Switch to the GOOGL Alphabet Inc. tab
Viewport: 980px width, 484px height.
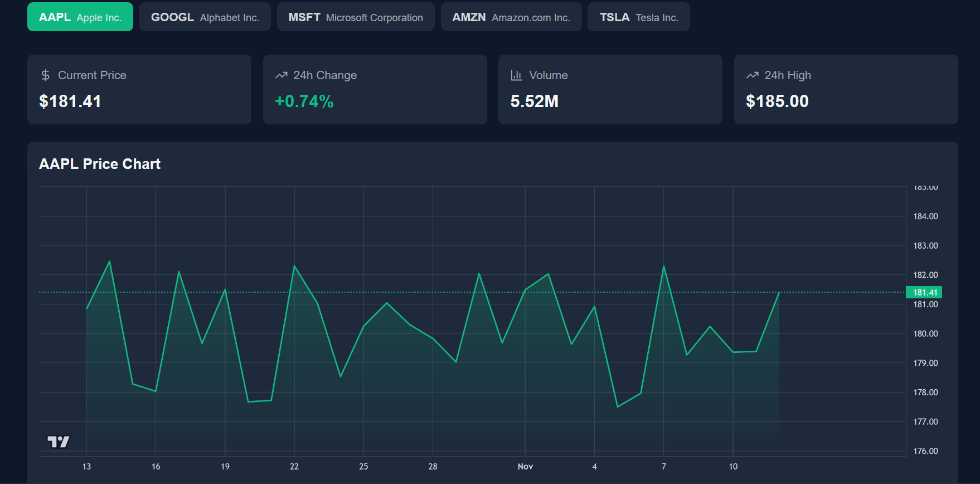(x=205, y=17)
